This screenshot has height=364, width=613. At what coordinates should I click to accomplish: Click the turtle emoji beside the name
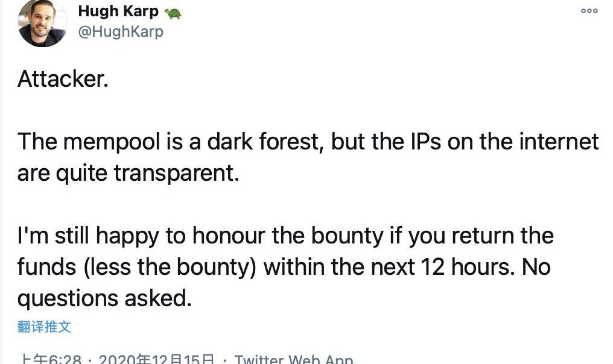[x=173, y=13]
